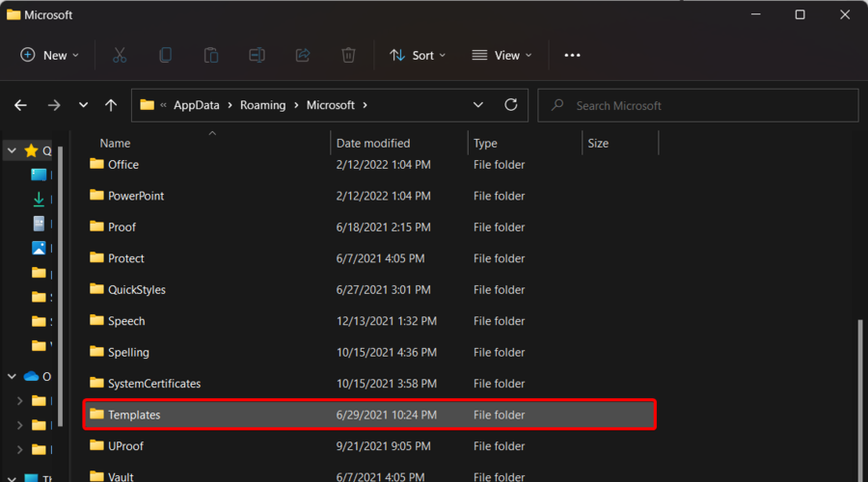868x482 pixels.
Task: Click date 9/21/2021 9:05 PM
Action: [x=383, y=446]
